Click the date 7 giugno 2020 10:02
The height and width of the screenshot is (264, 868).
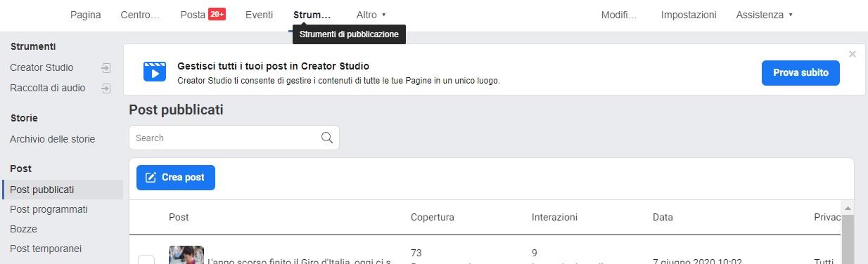697,261
